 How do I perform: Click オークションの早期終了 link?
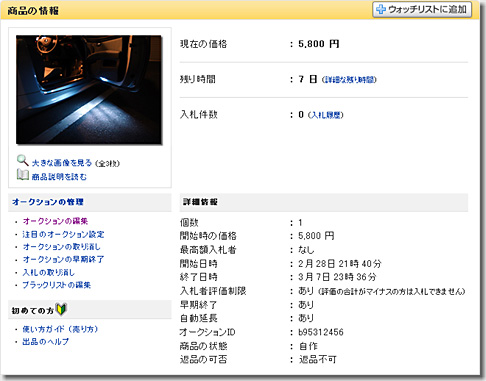(63, 259)
